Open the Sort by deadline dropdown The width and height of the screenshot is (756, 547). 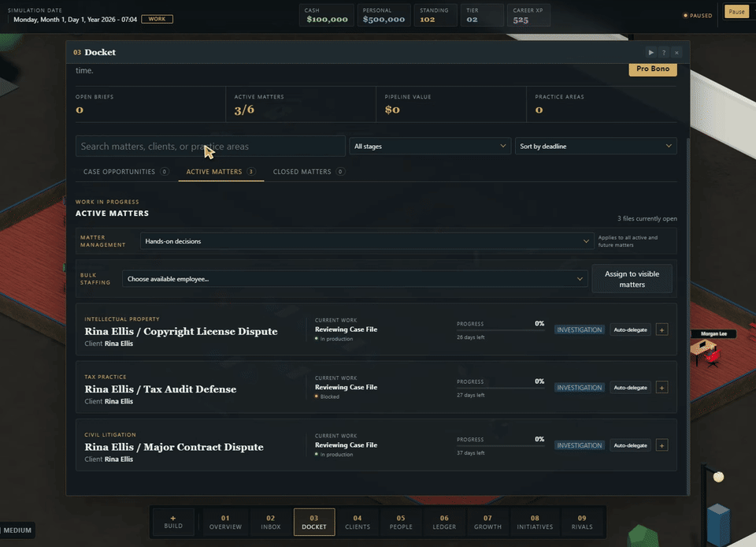click(x=595, y=146)
